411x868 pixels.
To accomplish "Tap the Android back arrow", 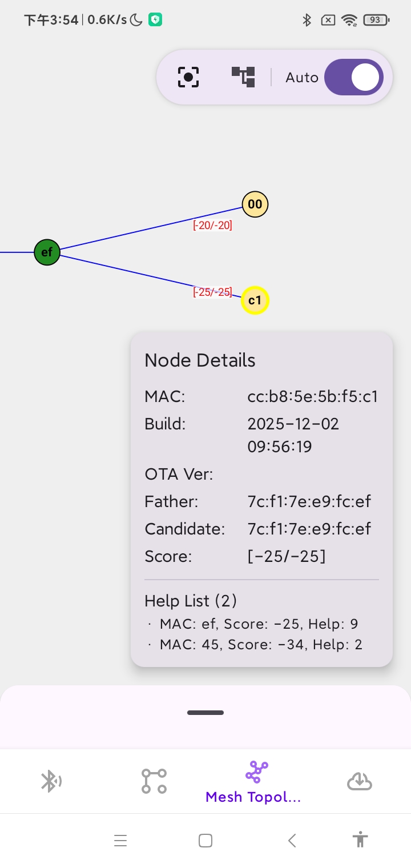I will click(x=292, y=841).
